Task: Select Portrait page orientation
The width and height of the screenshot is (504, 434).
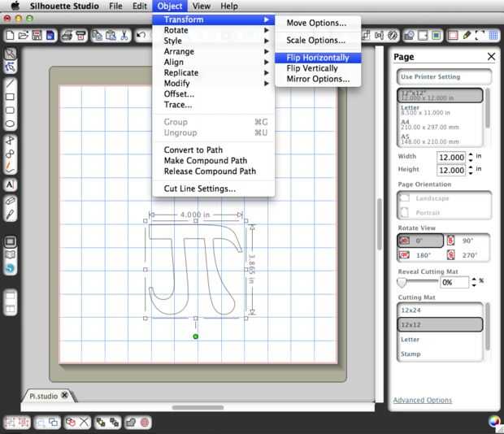Action: coord(444,213)
